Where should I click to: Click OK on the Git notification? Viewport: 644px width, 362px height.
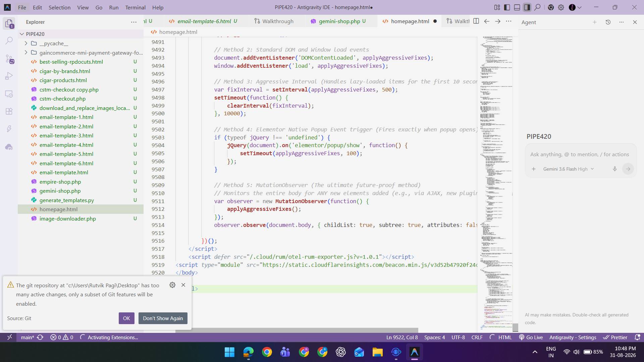coord(126,318)
